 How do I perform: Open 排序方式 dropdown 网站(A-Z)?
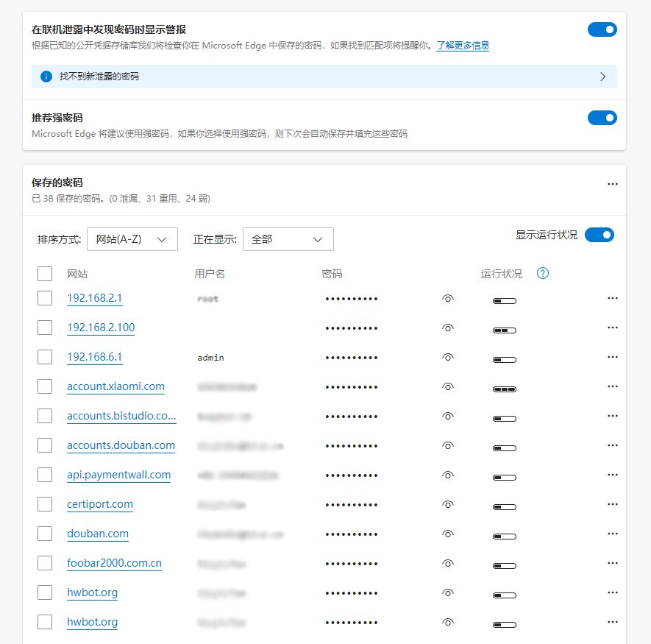coord(132,239)
